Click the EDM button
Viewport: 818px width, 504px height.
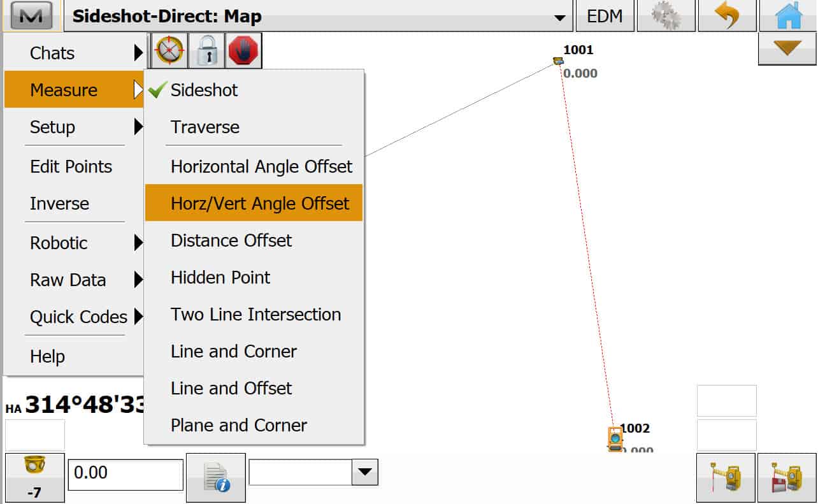click(605, 16)
